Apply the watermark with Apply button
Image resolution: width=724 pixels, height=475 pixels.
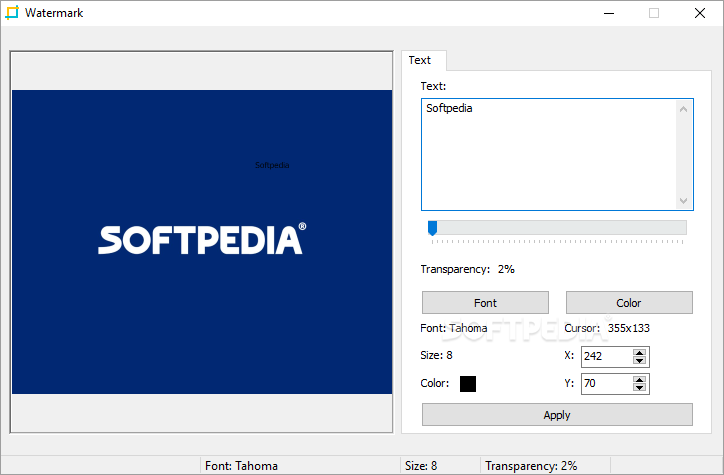(557, 415)
